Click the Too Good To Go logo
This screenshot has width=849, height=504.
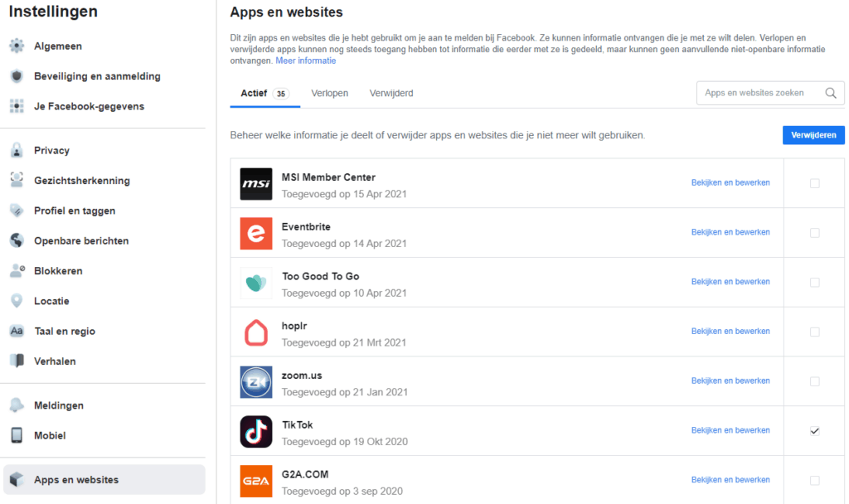point(256,283)
